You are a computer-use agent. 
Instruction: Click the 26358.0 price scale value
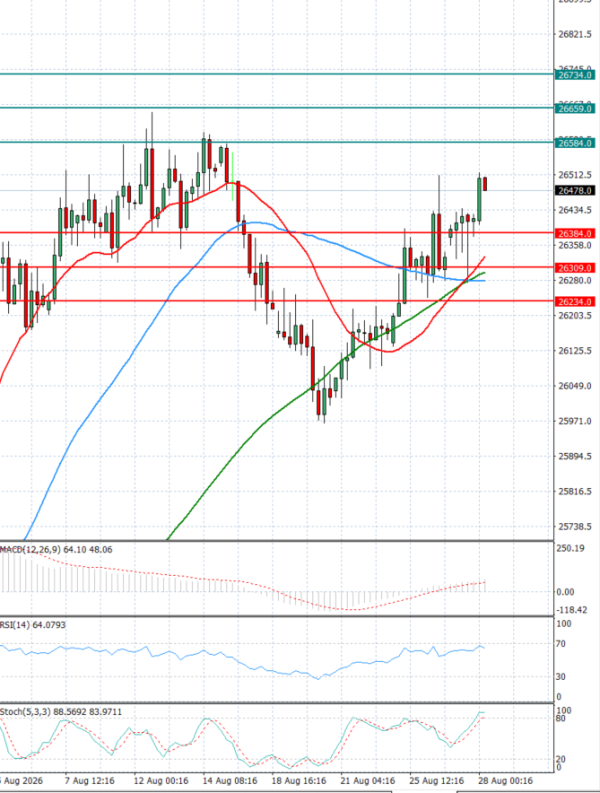coord(575,245)
